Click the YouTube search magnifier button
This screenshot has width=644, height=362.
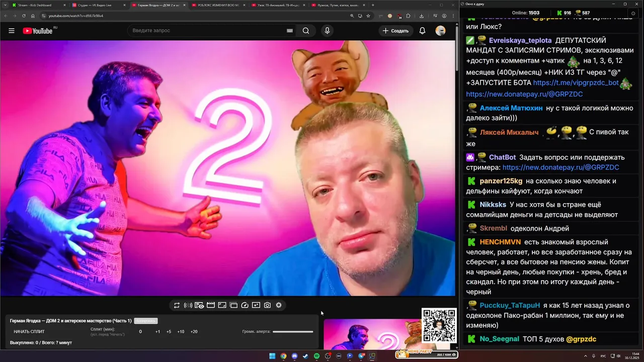pos(306,31)
